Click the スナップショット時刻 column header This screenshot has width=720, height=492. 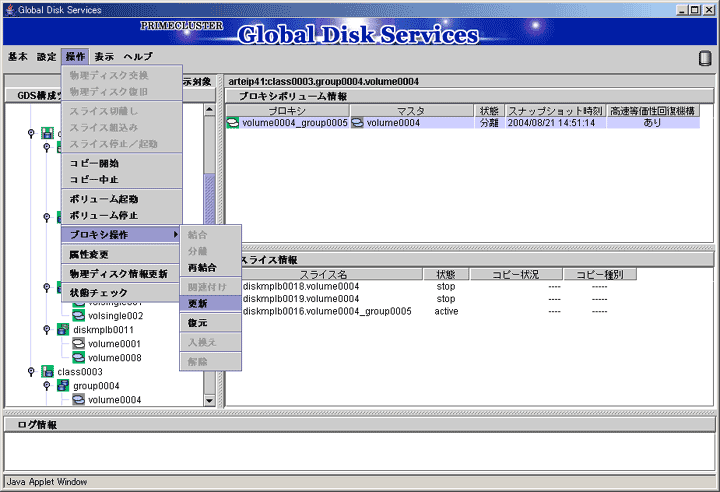point(555,111)
